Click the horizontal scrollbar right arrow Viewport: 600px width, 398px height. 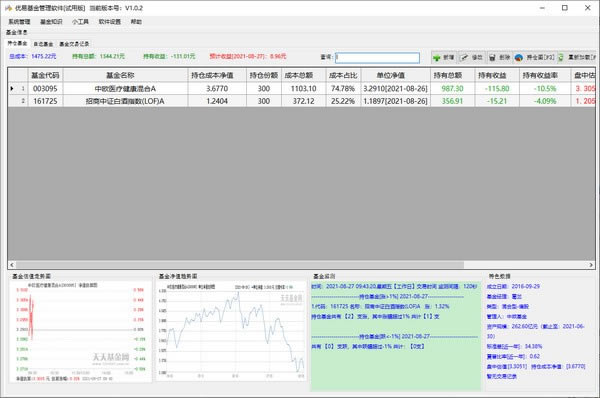tap(591, 265)
